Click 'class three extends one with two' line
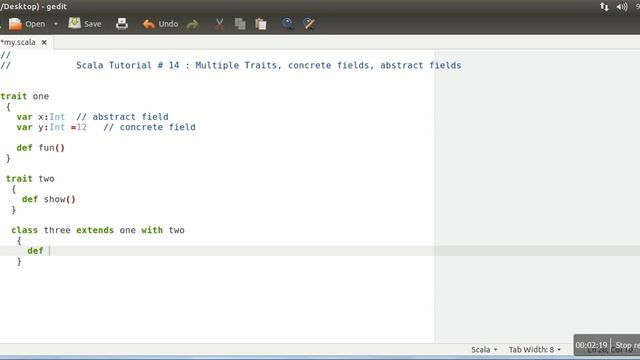The image size is (640, 360). pos(98,230)
